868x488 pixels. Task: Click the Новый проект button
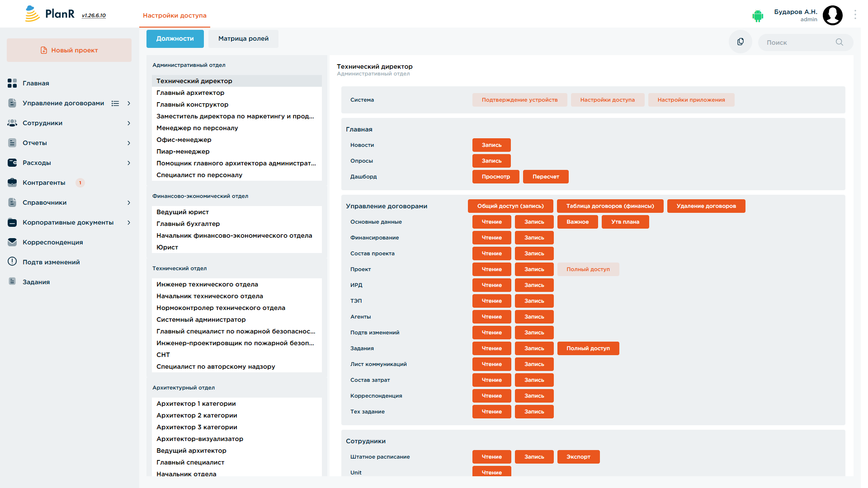[x=69, y=50]
